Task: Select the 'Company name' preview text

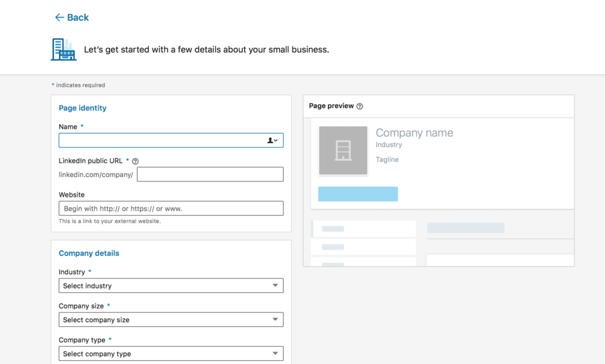Action: [414, 133]
